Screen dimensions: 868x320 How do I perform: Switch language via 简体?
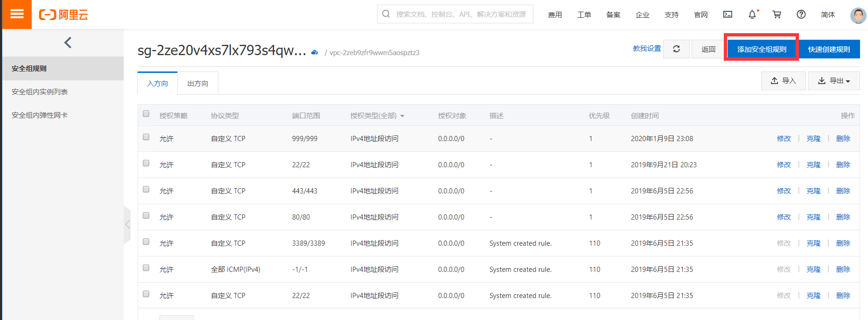pos(828,15)
